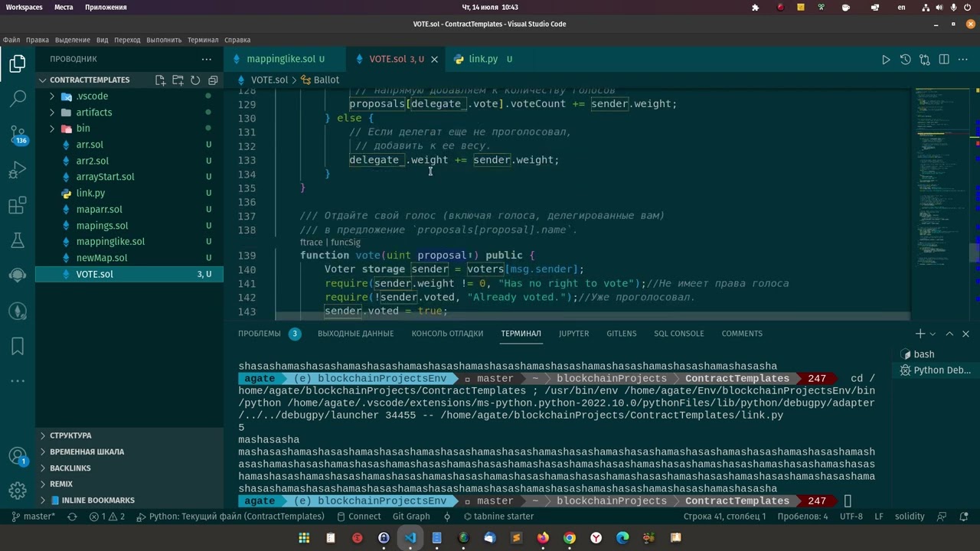Click ftrace code lens link

coord(312,243)
